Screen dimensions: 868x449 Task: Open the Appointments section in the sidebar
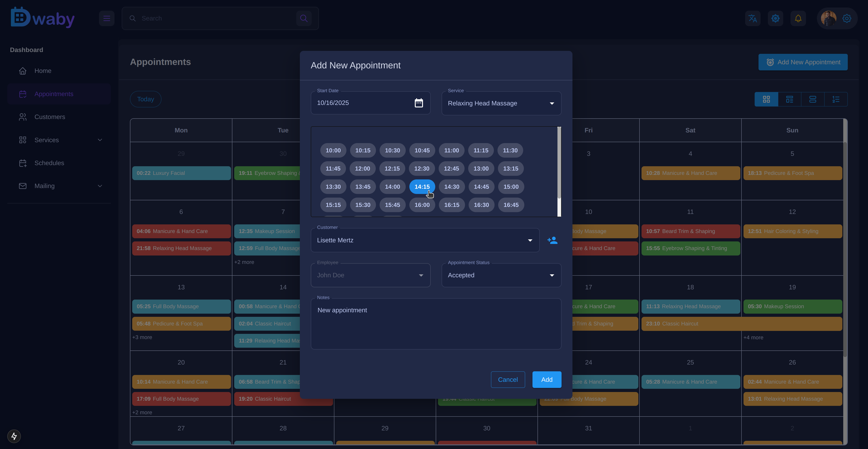click(54, 94)
